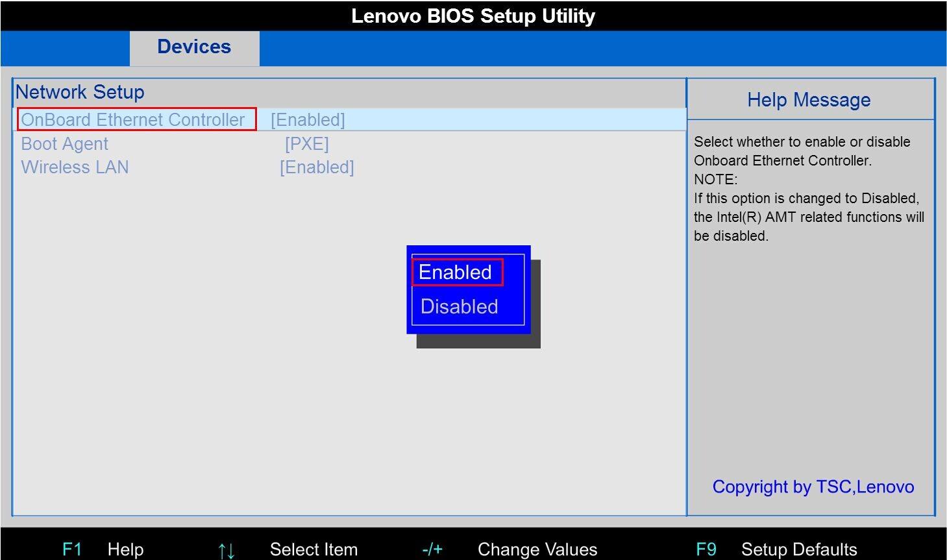Click the -/+ Change Values hint

pyautogui.click(x=510, y=550)
